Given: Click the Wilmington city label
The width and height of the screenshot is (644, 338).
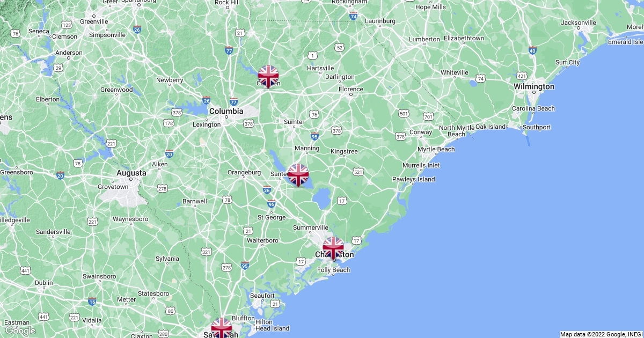Looking at the screenshot, I should click(x=534, y=86).
